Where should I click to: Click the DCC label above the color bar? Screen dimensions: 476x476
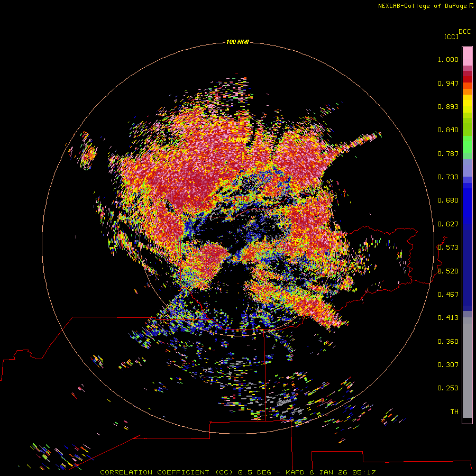(464, 32)
